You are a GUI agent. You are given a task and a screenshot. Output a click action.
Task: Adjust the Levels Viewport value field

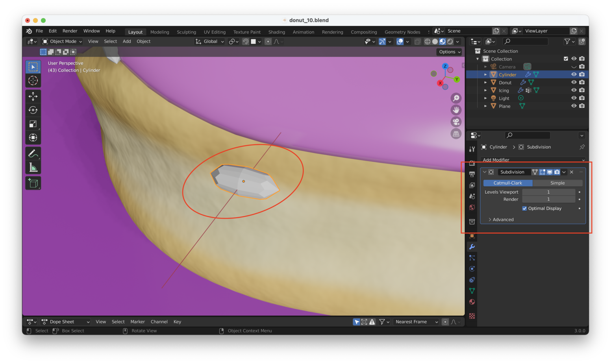pos(548,192)
